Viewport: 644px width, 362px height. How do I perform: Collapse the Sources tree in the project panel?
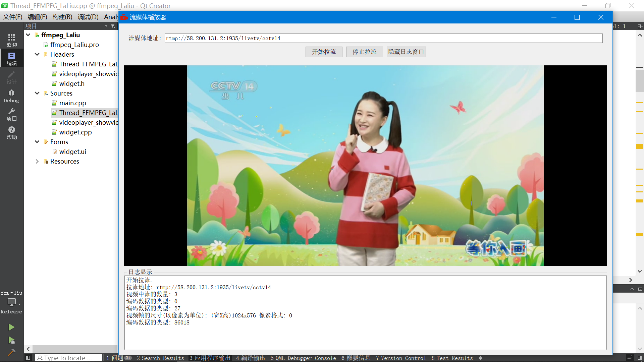click(37, 93)
